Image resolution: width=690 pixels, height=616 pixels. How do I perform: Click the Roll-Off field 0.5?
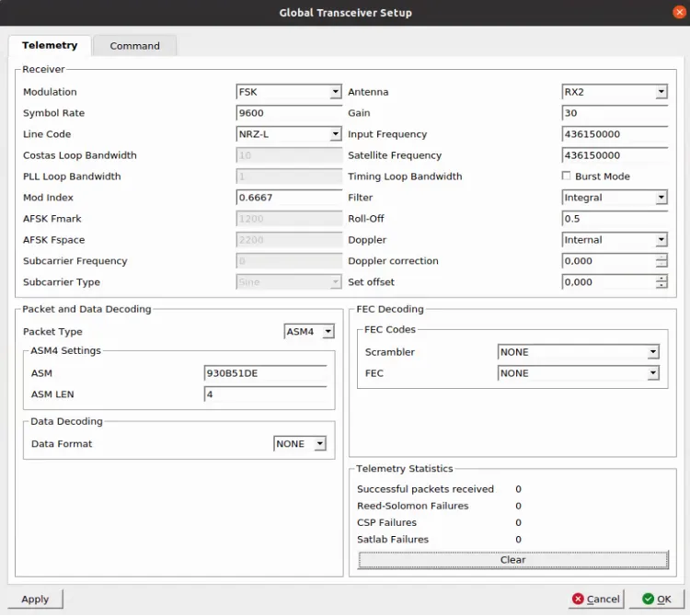tap(615, 219)
